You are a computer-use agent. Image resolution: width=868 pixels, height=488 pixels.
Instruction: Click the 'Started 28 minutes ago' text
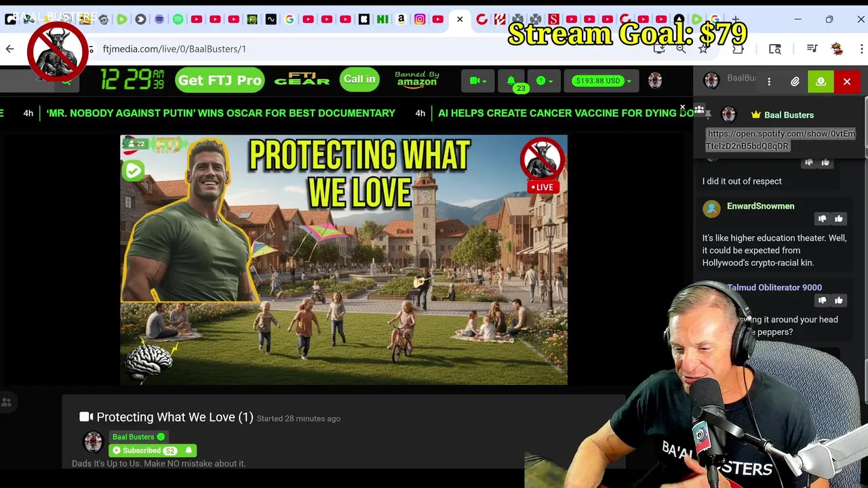click(299, 419)
